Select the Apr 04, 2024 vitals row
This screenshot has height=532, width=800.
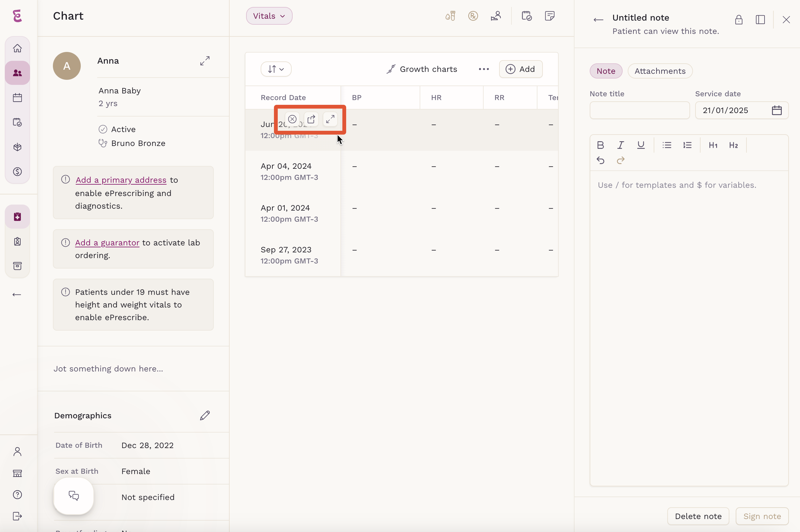pyautogui.click(x=402, y=172)
